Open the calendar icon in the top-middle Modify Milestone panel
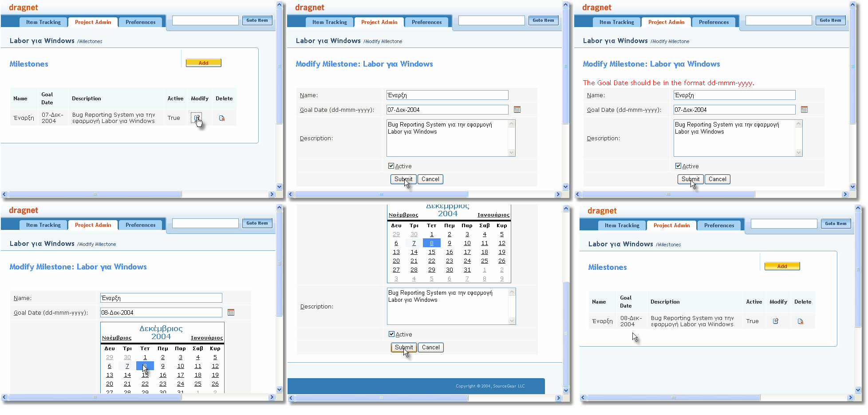 click(517, 110)
